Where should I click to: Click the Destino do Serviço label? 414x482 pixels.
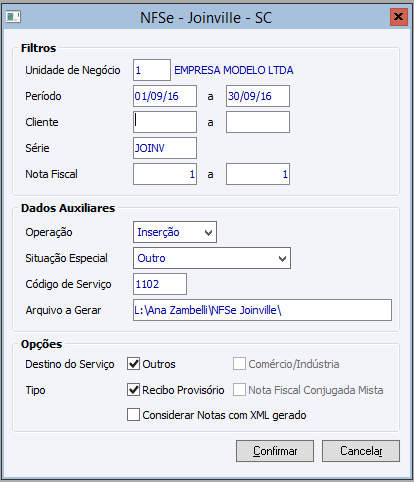click(x=70, y=364)
